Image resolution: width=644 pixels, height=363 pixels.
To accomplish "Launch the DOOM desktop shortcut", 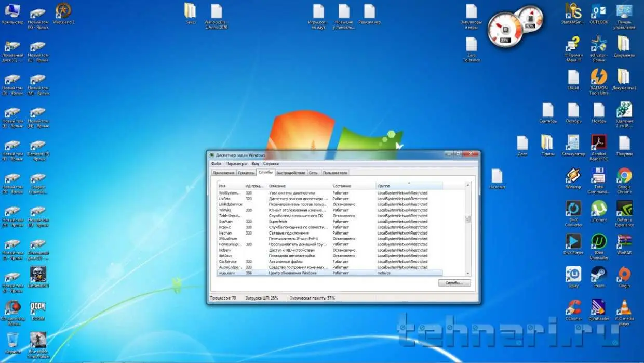I will (38, 311).
